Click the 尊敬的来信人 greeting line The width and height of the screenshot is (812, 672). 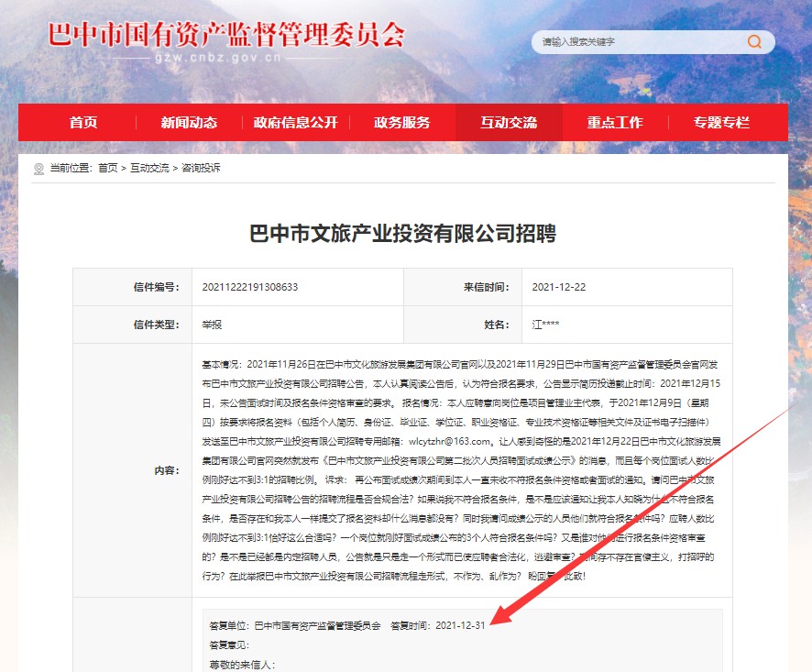242,665
